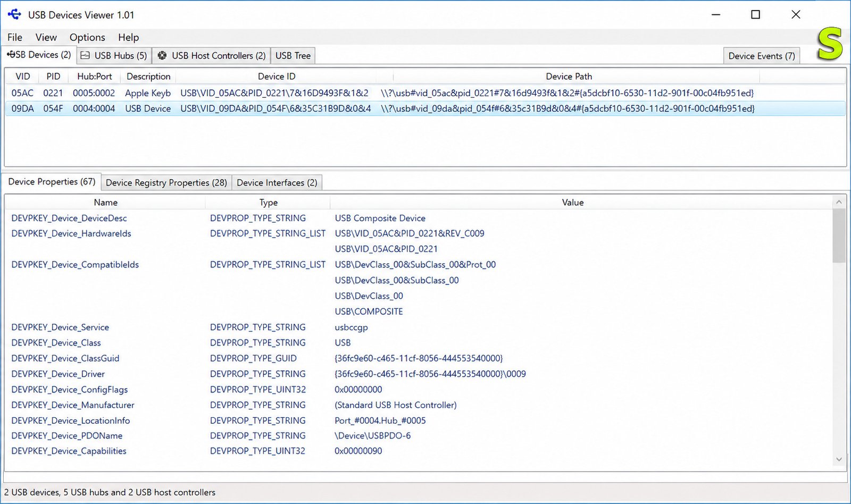Open the Options menu

[x=87, y=37]
